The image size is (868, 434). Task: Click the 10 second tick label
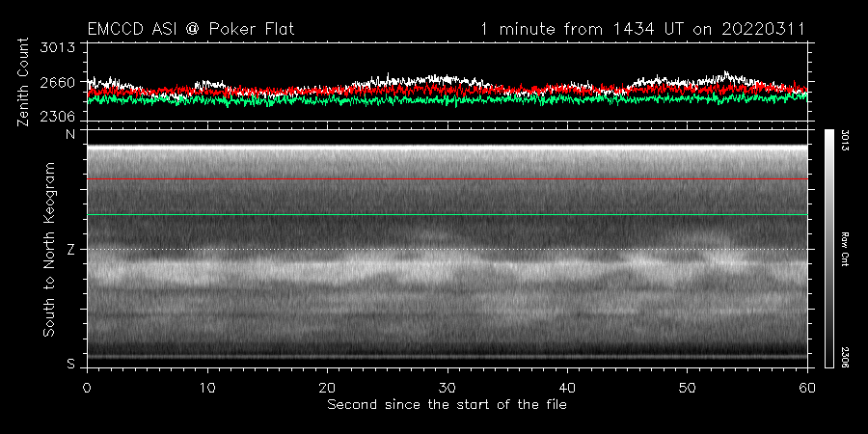click(x=207, y=388)
